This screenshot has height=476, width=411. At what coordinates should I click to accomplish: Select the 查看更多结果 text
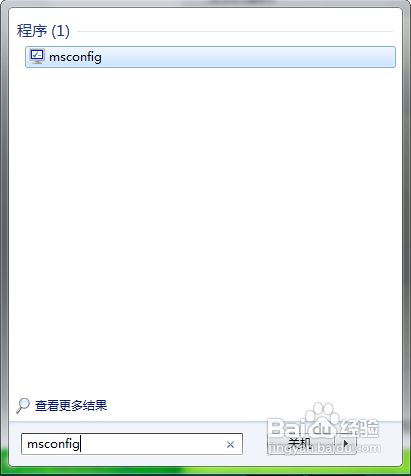[x=71, y=406]
